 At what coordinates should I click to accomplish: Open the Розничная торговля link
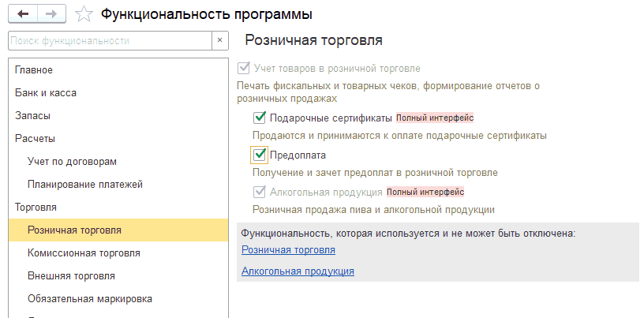click(x=288, y=250)
